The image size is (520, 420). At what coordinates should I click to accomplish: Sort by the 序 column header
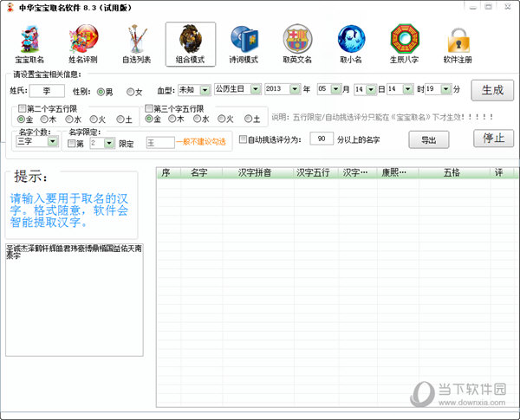click(169, 172)
